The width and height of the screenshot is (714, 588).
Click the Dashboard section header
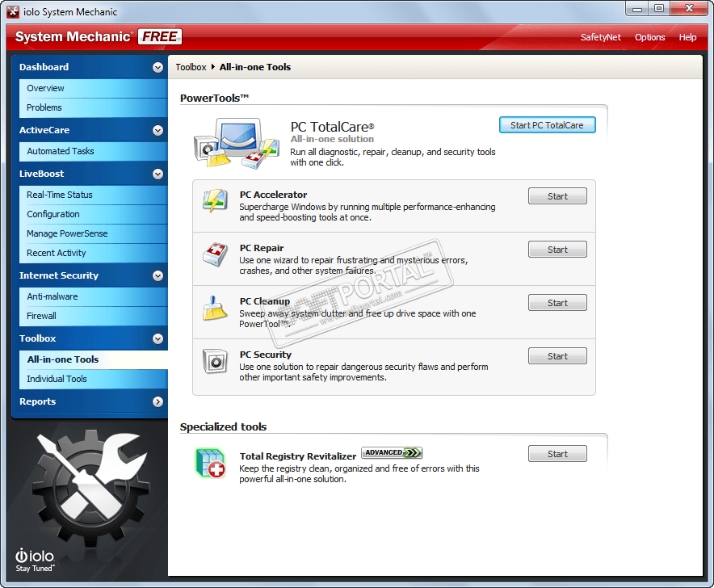[x=44, y=67]
